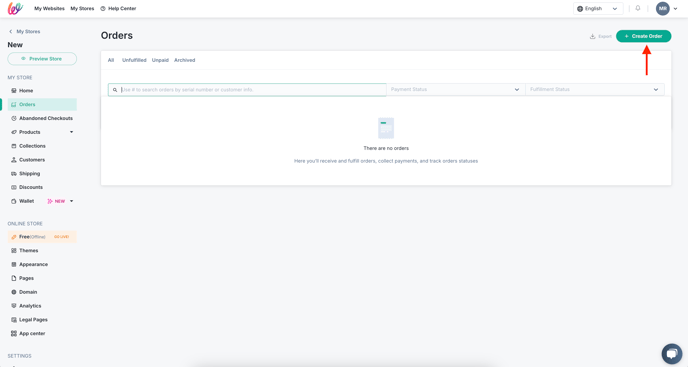Switch to the Unfulfilled tab
Viewport: 688px width, 367px height.
tap(134, 60)
